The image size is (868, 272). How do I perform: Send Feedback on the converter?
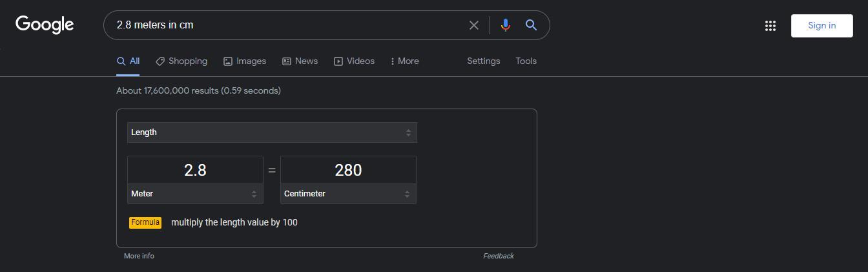tap(498, 256)
